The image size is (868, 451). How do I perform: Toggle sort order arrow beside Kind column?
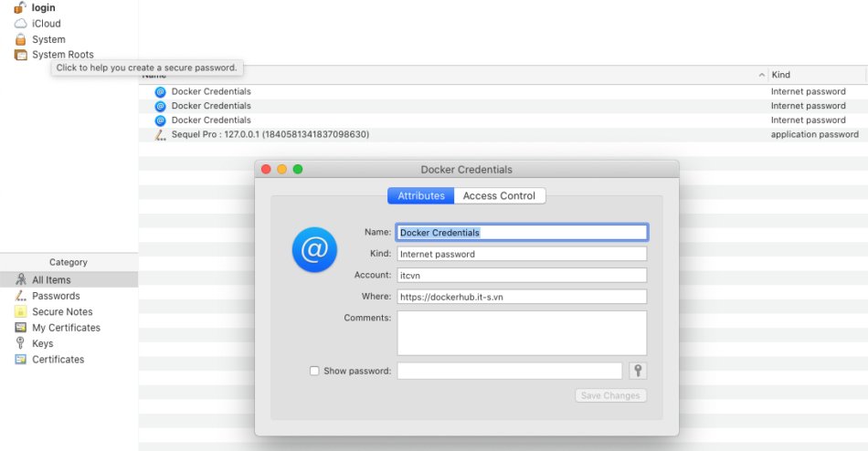pyautogui.click(x=762, y=75)
